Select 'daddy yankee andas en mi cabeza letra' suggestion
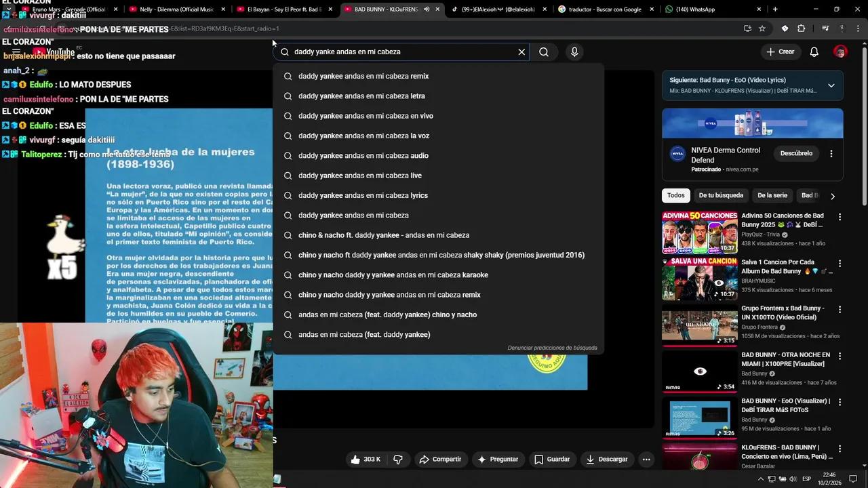This screenshot has width=868, height=488. tap(361, 96)
